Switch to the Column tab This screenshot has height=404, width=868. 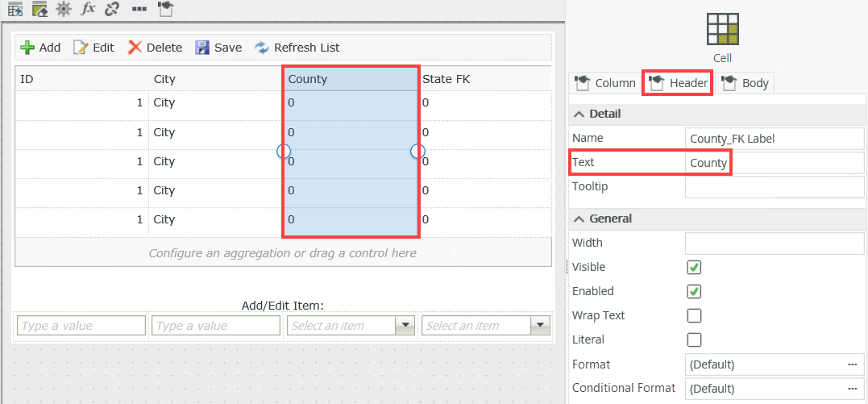tap(604, 83)
